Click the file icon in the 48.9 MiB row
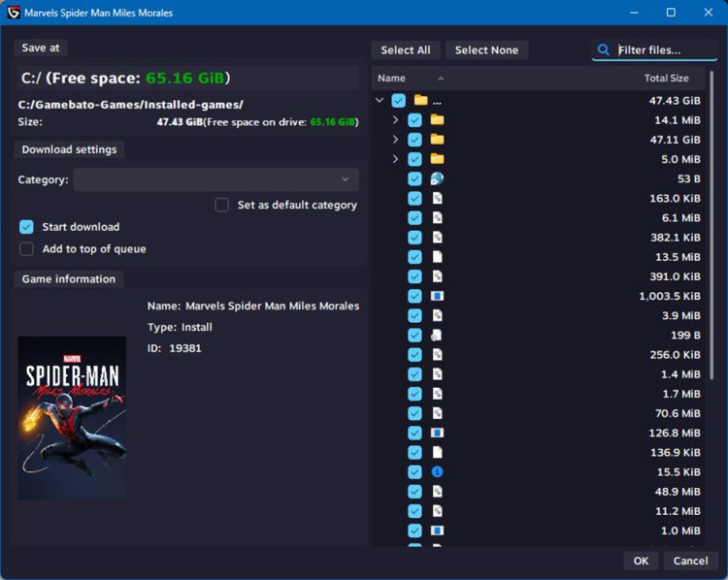Viewport: 728px width, 580px height. click(437, 492)
